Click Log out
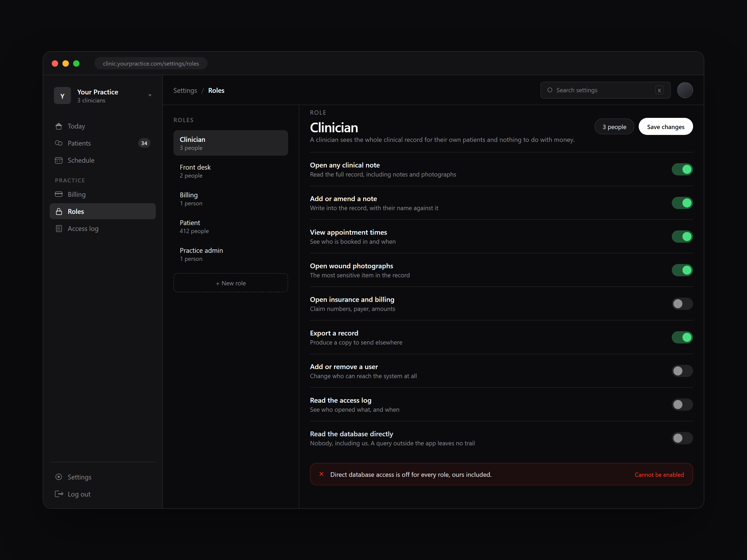 pos(103,494)
